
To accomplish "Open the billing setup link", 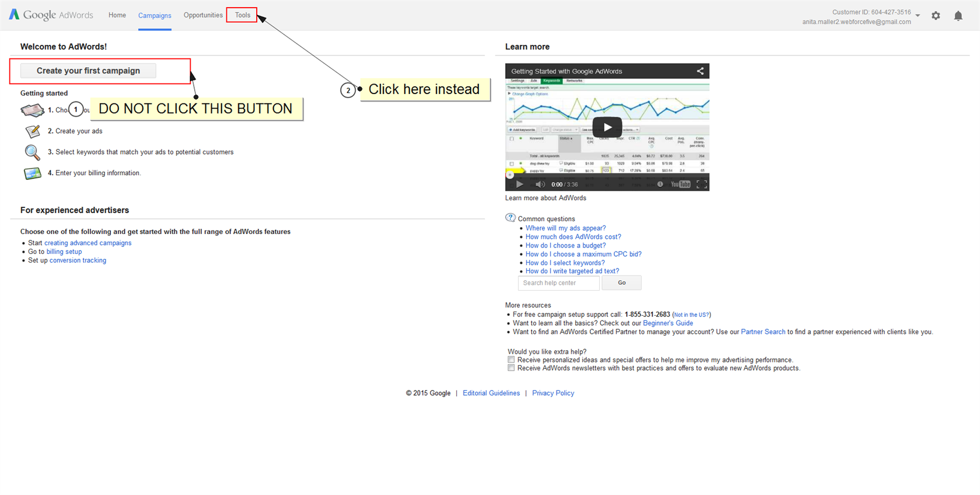I will pos(64,252).
